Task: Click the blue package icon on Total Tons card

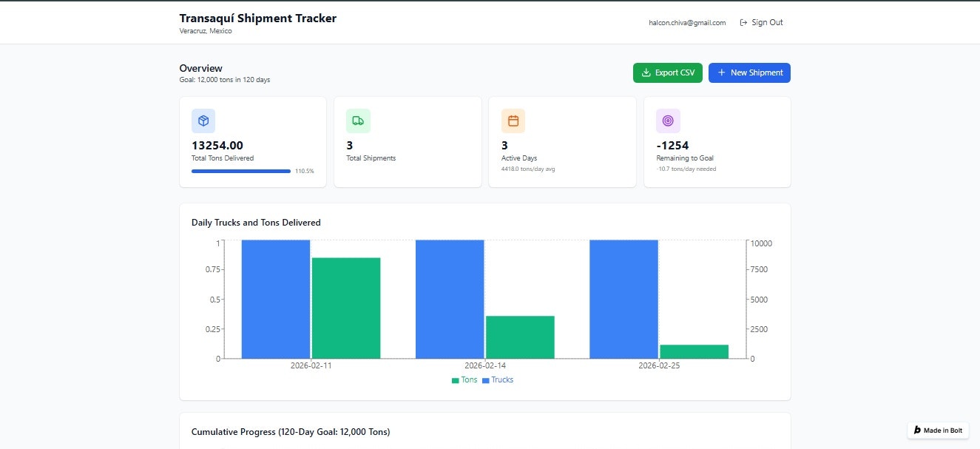Action: 203,121
